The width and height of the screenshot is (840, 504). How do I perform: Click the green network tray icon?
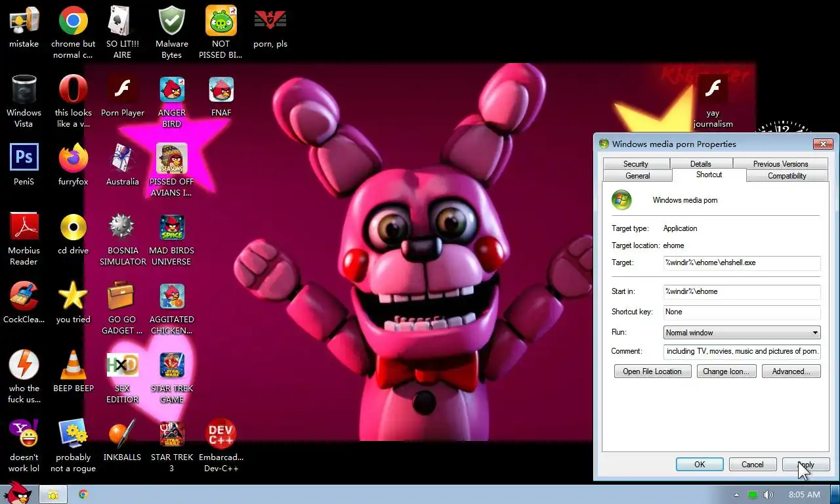tap(753, 495)
